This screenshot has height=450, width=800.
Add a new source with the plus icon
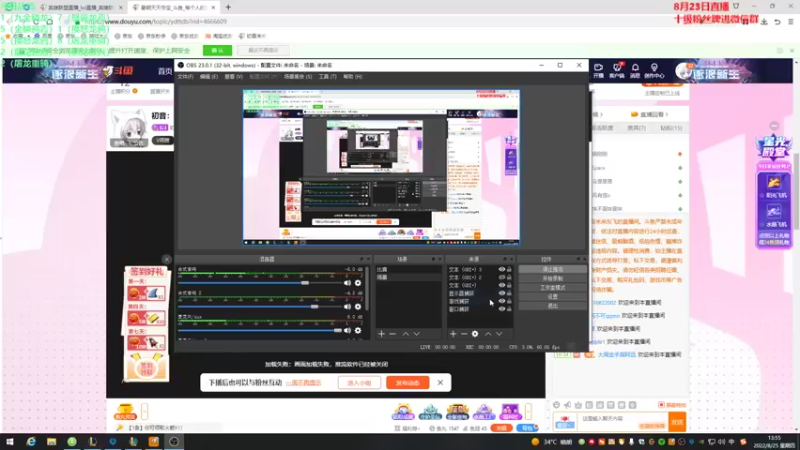pyautogui.click(x=453, y=334)
